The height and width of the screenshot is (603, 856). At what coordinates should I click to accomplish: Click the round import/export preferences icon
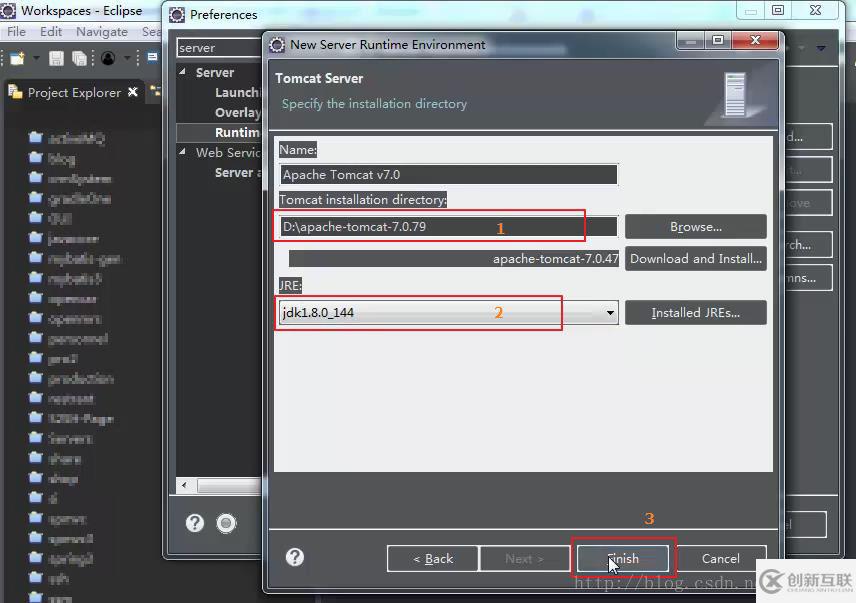(226, 523)
